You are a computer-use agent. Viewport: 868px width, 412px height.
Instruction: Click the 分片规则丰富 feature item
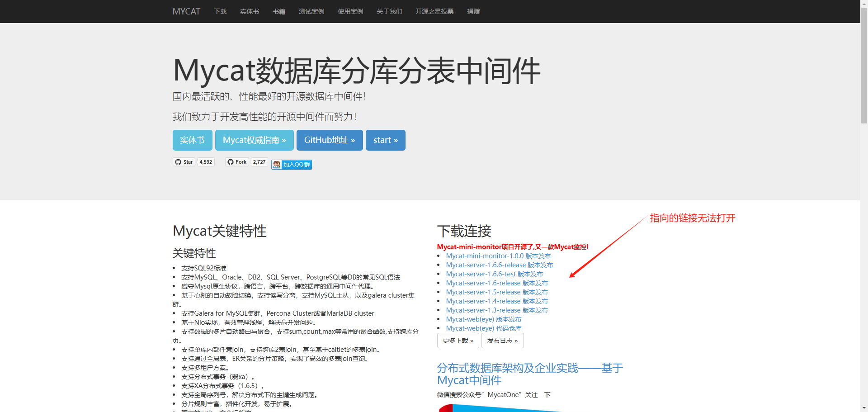(x=237, y=404)
